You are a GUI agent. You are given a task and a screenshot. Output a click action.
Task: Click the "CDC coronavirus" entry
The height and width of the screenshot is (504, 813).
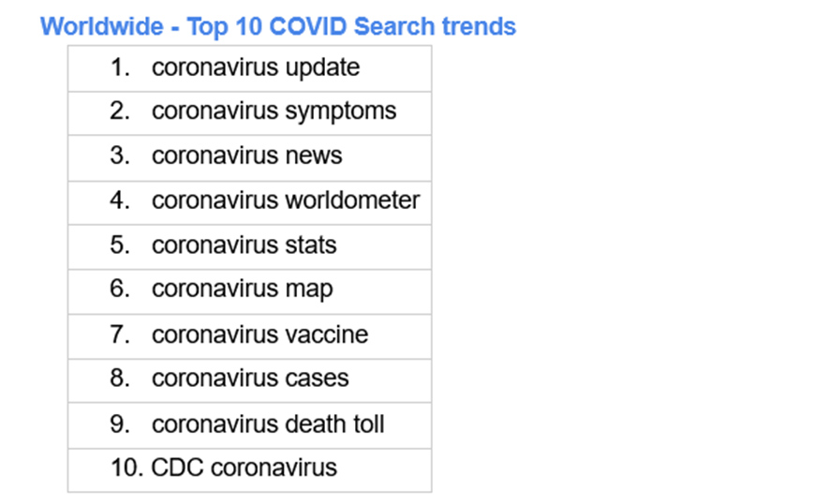[244, 467]
